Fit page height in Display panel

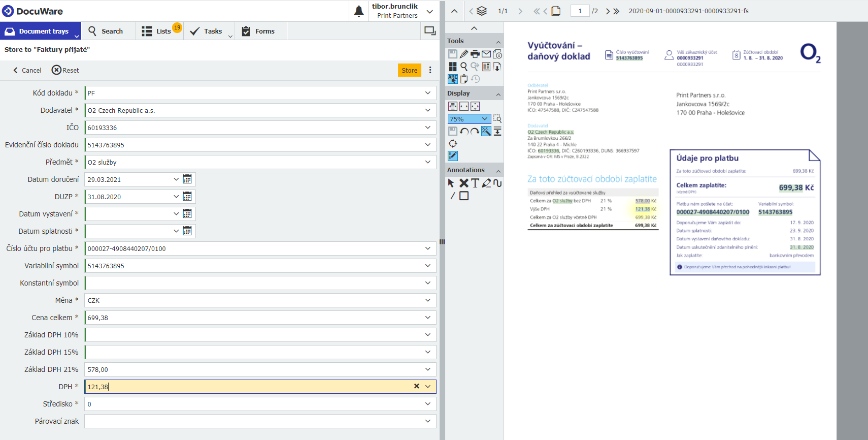(453, 106)
